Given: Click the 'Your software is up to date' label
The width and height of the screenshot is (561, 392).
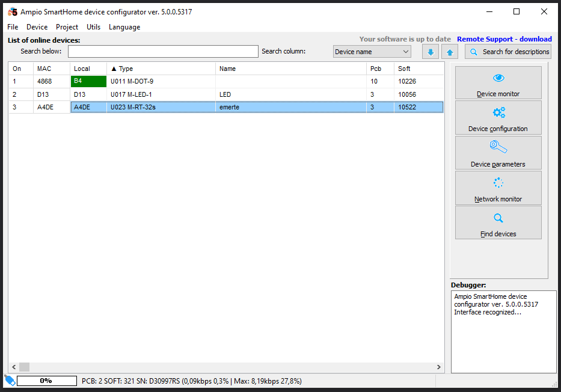Looking at the screenshot, I should pos(405,39).
